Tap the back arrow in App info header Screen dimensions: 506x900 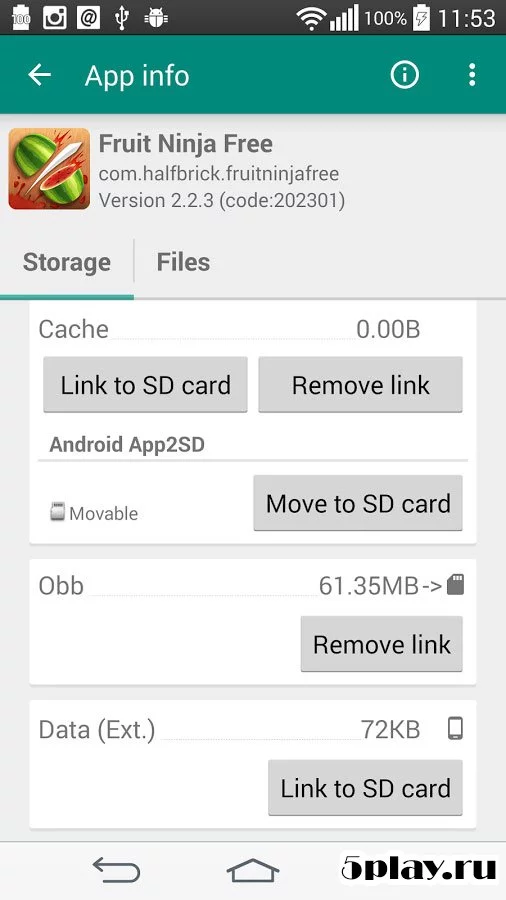coord(40,75)
